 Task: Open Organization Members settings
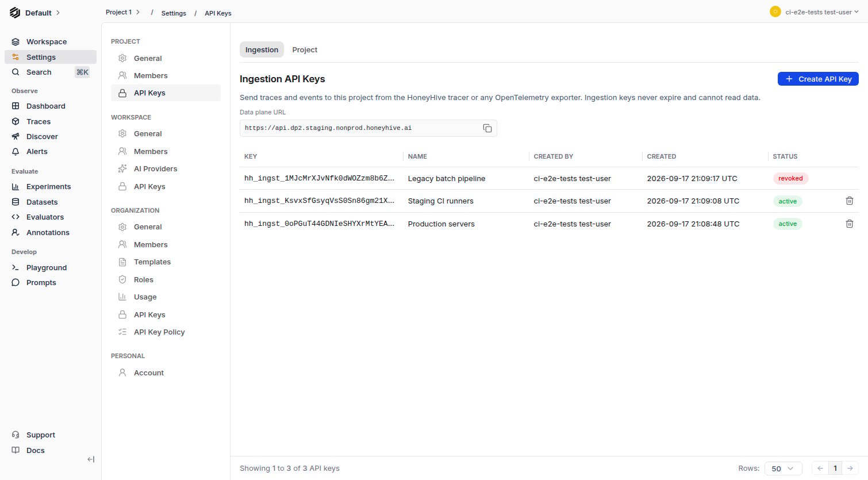tap(166, 244)
